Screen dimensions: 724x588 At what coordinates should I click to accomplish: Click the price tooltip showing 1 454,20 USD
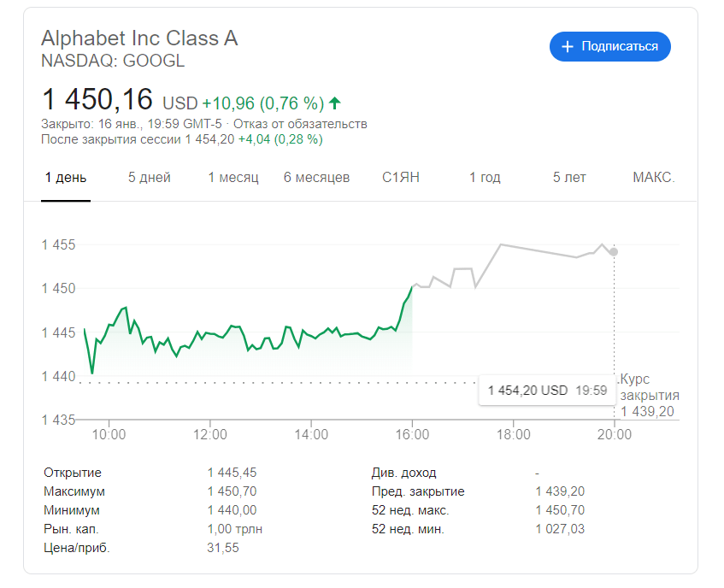547,390
